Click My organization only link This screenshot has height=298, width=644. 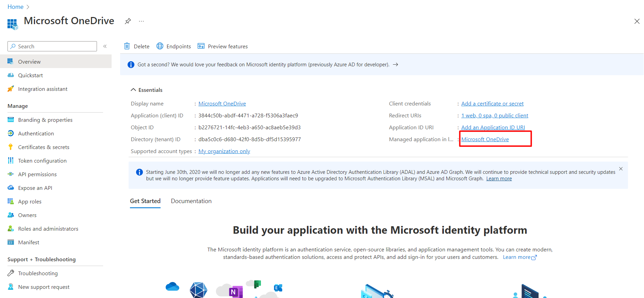(x=224, y=151)
